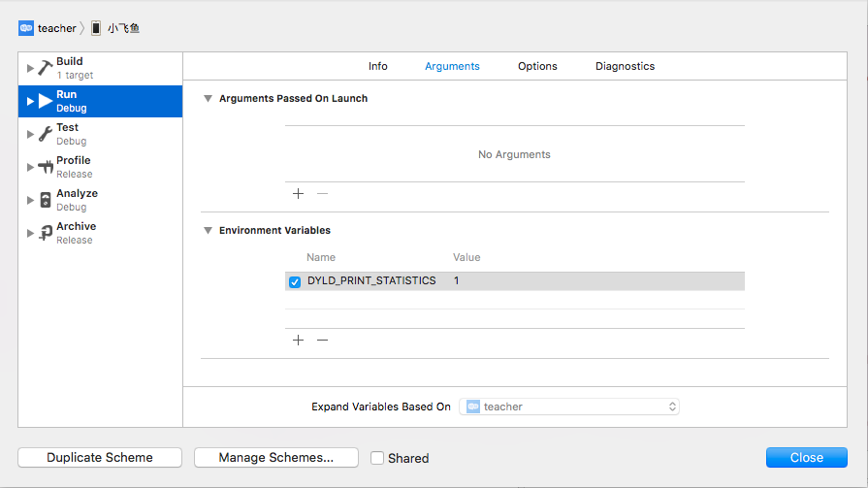Click the Test wrench icon
This screenshot has width=868, height=488.
[x=46, y=134]
